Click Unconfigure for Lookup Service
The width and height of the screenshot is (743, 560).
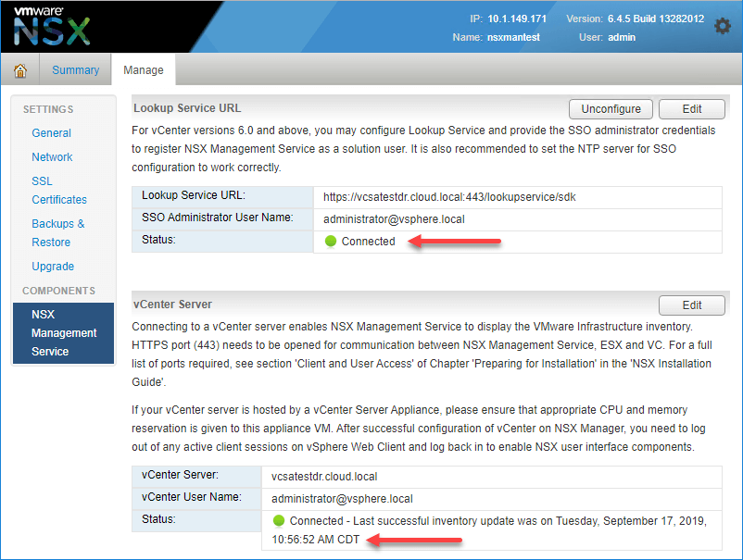[611, 109]
